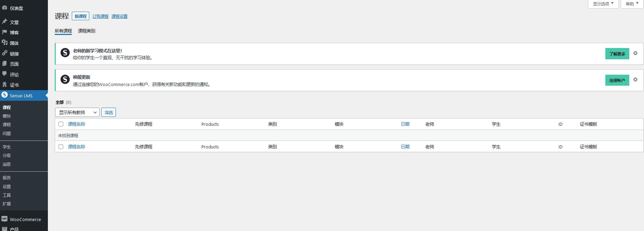Click the 新课程 button
This screenshot has width=644, height=231.
click(x=80, y=16)
